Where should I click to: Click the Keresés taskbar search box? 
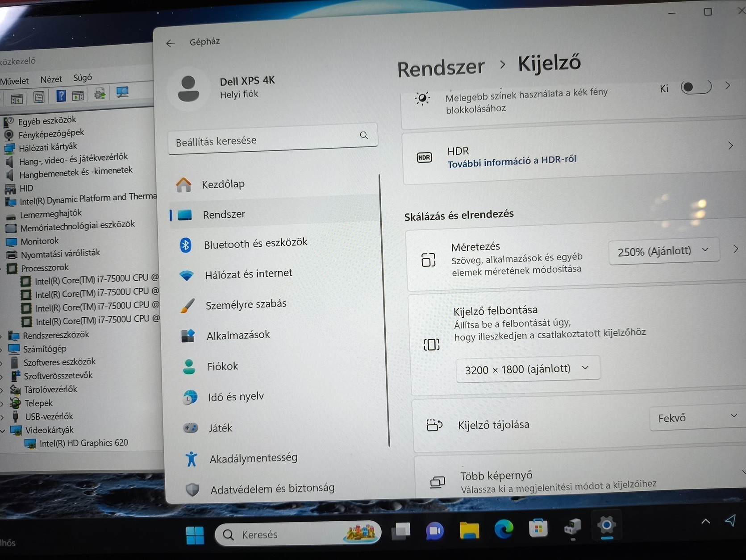pos(298,533)
